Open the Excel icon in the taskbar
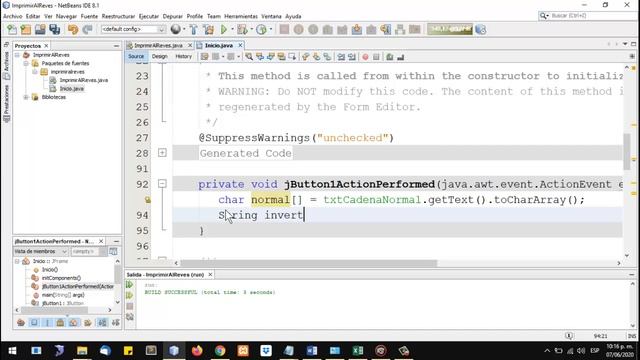Viewport: 640px width, 360px height. [x=358, y=351]
